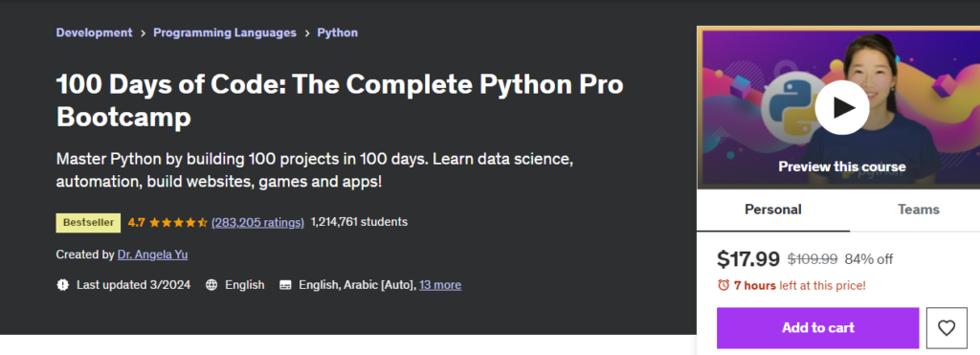Click the alarm clock icon

coord(724,285)
